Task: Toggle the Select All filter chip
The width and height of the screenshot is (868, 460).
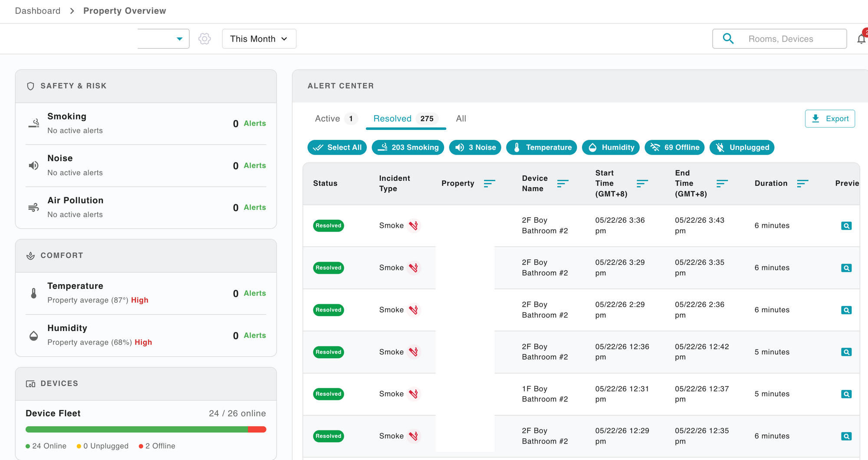Action: [x=337, y=147]
